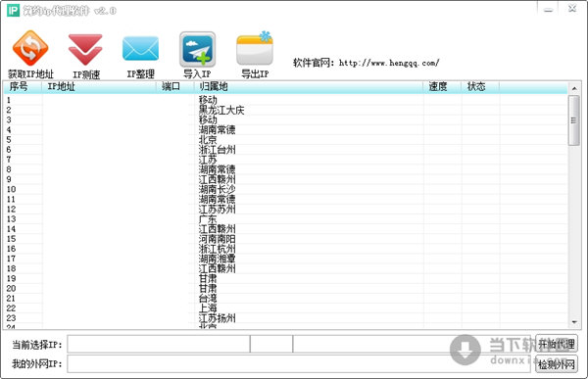This screenshot has height=379, width=588.
Task: Open the software website link hengqq.com
Action: click(x=389, y=63)
